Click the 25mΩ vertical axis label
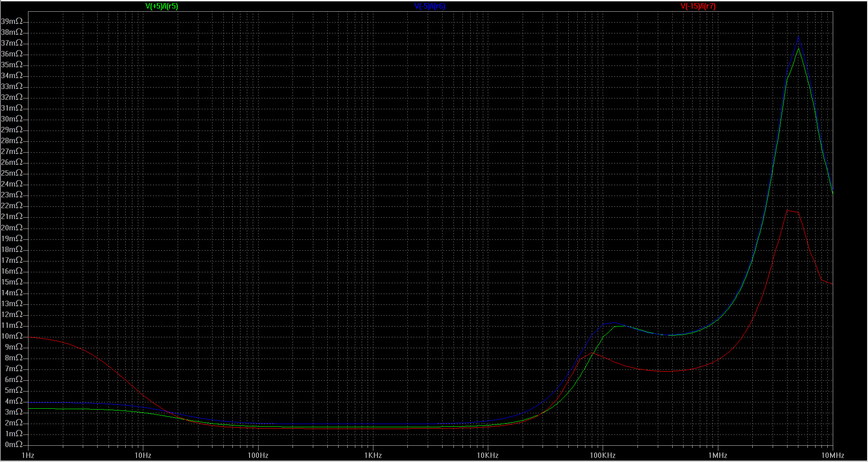868x462 pixels. [x=12, y=173]
